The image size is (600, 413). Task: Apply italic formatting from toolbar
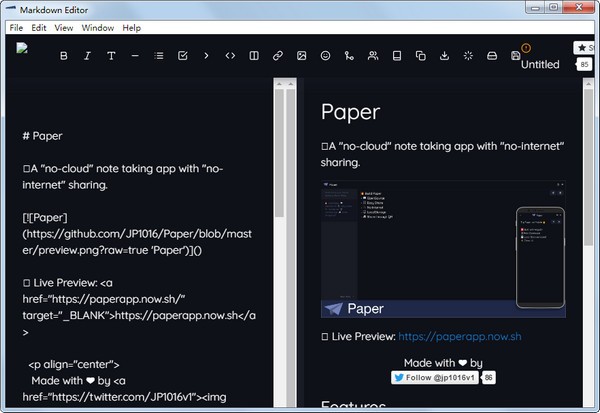point(87,56)
